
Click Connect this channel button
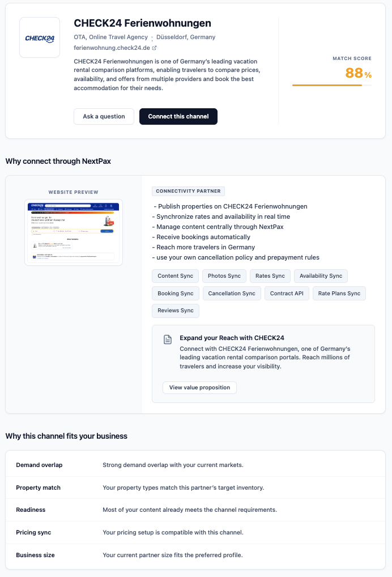(x=178, y=116)
